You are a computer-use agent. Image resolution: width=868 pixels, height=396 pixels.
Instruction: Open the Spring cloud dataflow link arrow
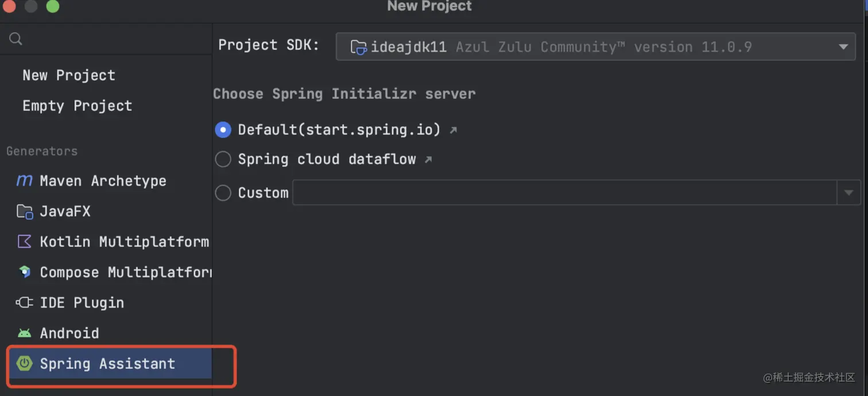[428, 160]
